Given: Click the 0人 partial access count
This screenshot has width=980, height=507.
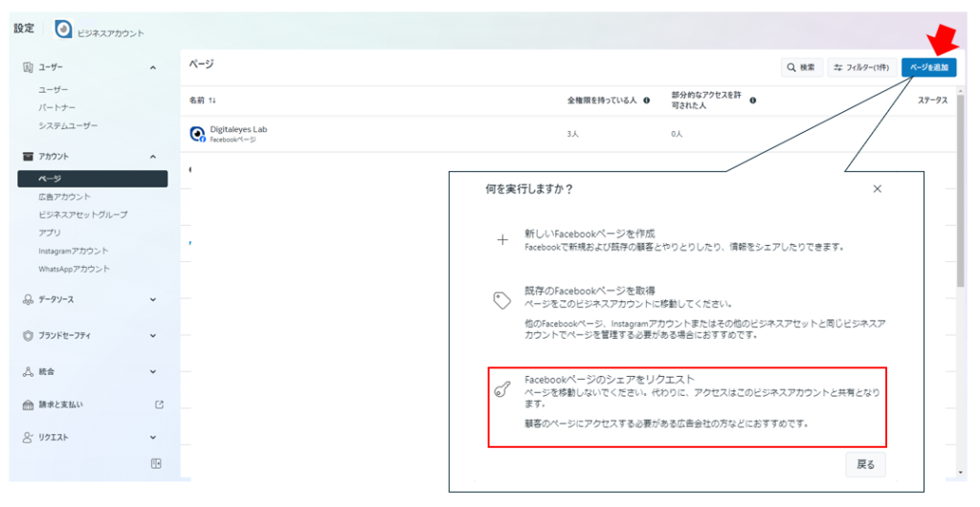Looking at the screenshot, I should (677, 134).
